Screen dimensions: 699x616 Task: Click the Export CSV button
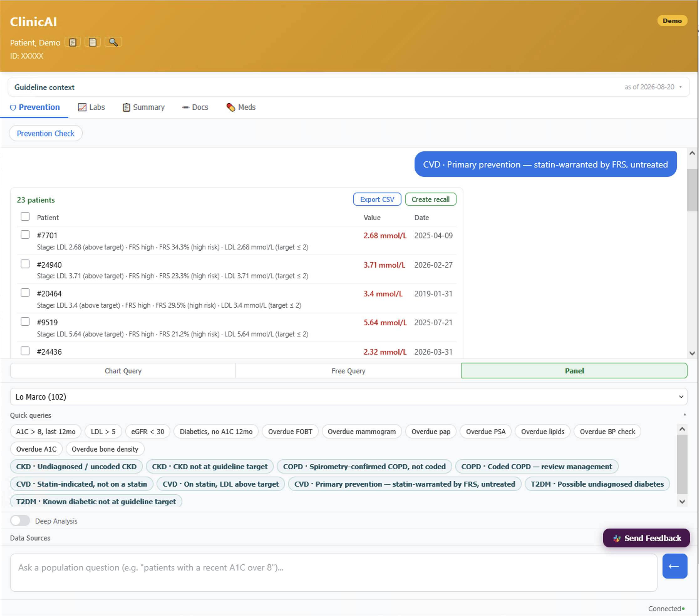[377, 199]
